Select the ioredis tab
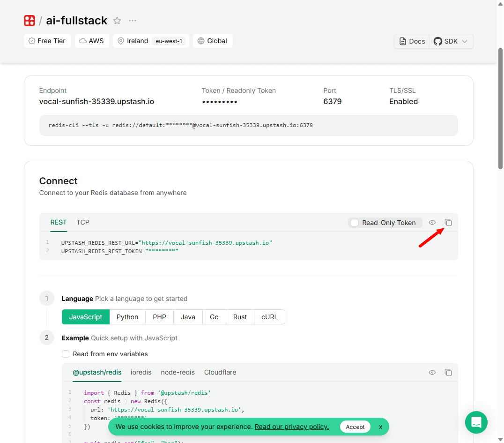 (141, 372)
